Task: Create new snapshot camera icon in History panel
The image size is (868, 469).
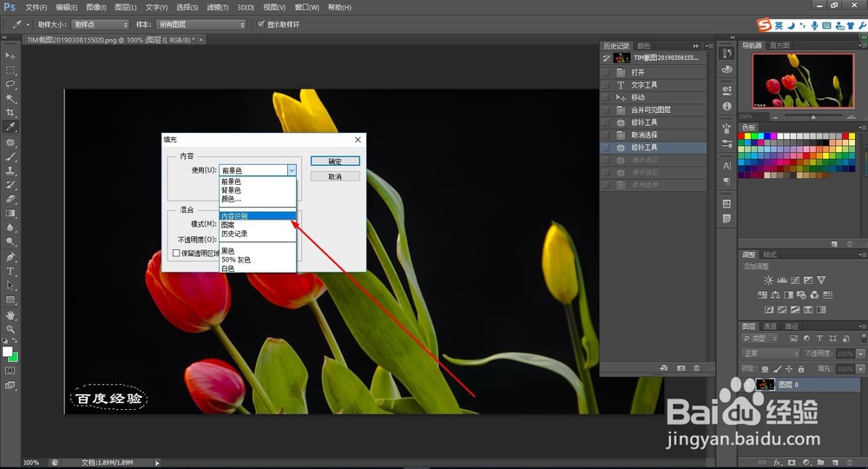Action: point(681,367)
